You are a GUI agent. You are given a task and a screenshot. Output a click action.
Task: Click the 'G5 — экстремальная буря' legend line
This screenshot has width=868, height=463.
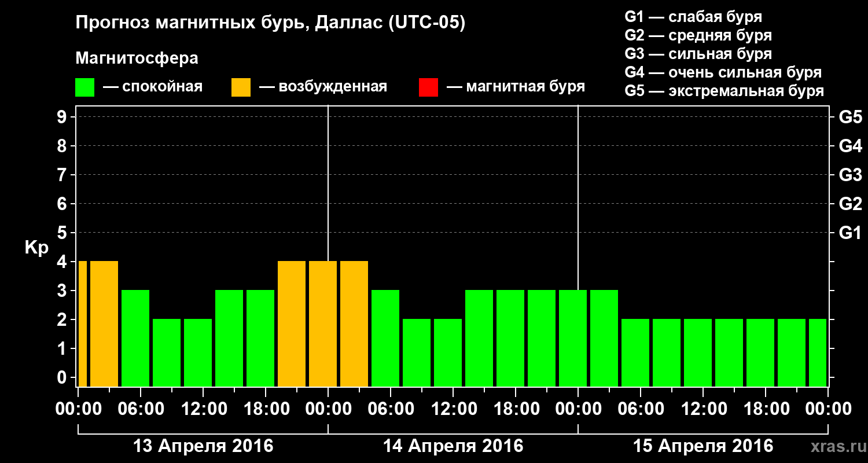pos(724,91)
